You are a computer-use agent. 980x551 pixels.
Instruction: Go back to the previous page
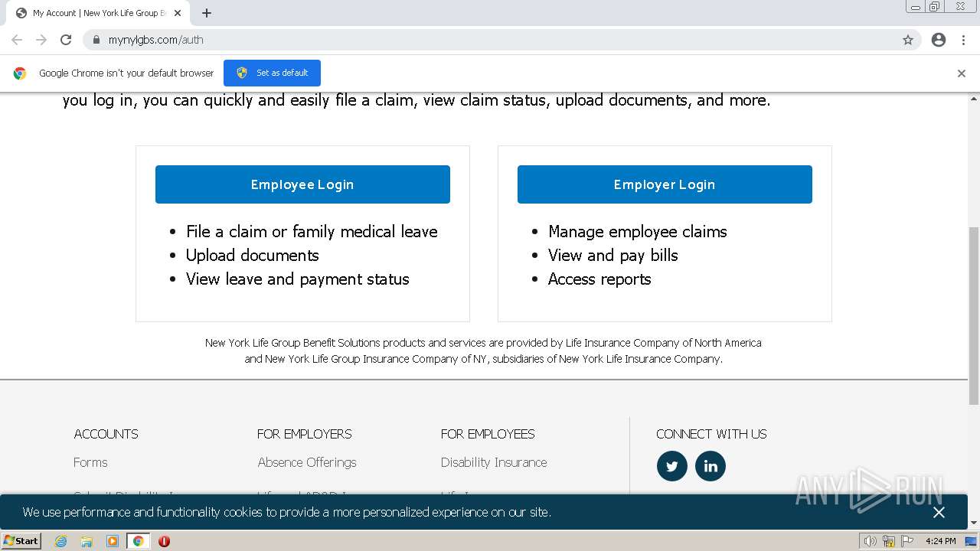[x=17, y=40]
